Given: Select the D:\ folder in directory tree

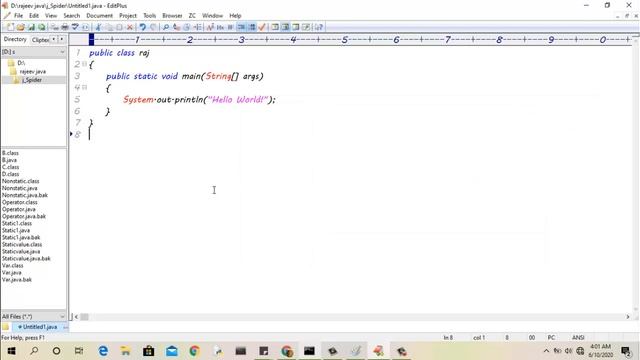Looking at the screenshot, I should tap(21, 63).
